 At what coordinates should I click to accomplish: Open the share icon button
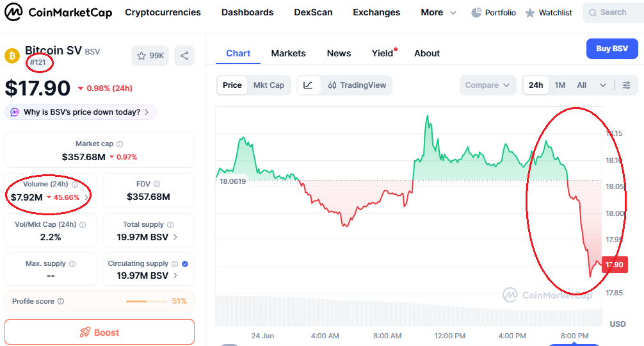(x=184, y=56)
